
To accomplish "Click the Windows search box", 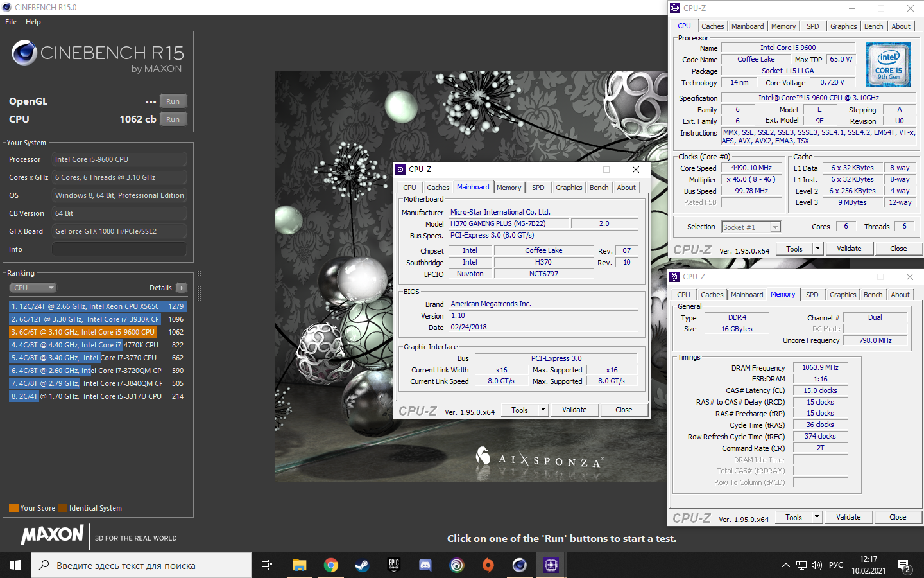I will click(x=141, y=565).
